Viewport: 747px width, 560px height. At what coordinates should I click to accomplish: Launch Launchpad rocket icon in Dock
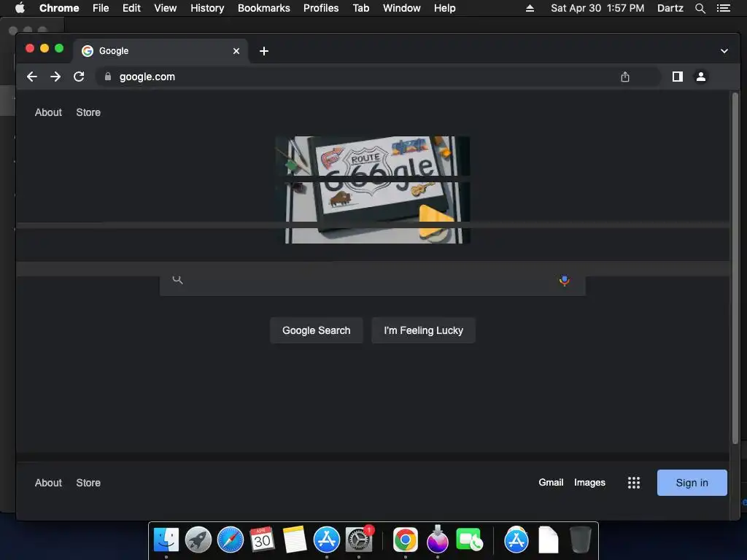[x=198, y=540]
